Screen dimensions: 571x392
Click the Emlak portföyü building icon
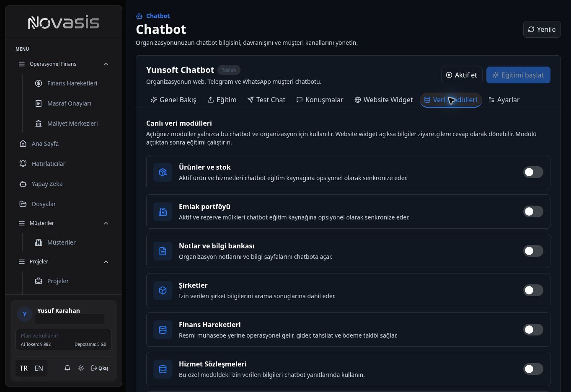click(163, 211)
